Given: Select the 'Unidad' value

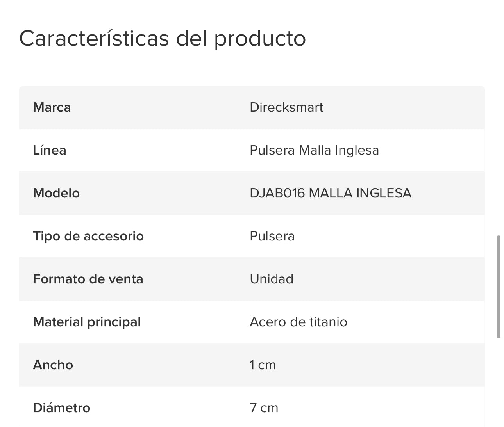Looking at the screenshot, I should tap(272, 279).
